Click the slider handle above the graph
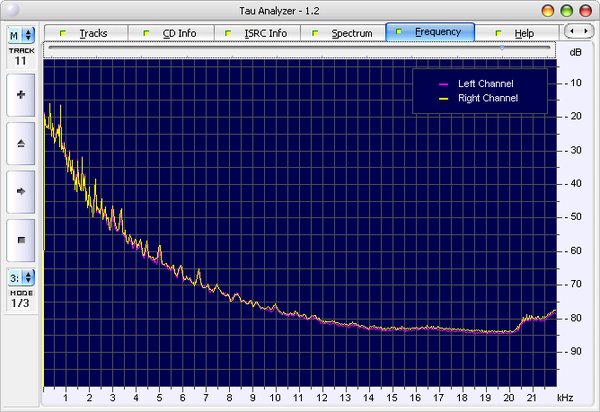This screenshot has width=600, height=412. (x=502, y=47)
